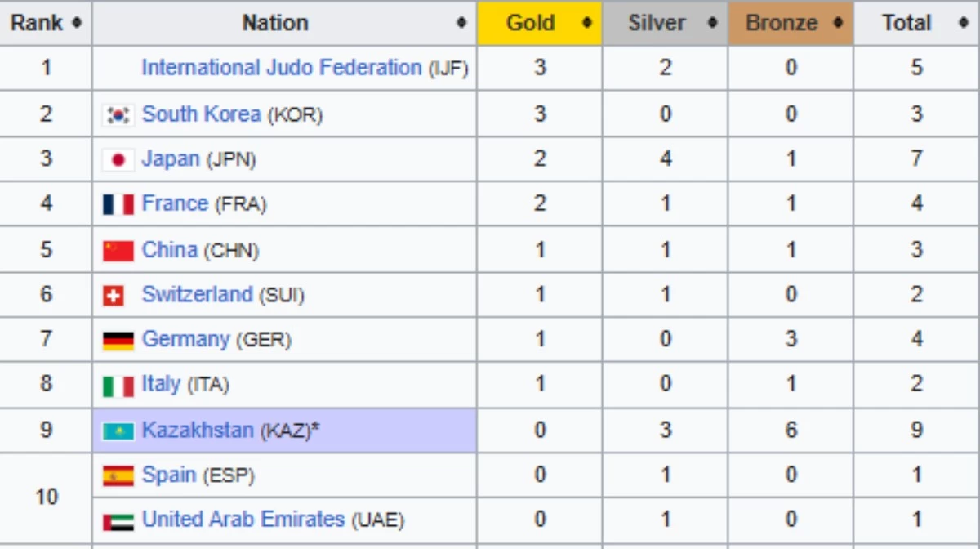This screenshot has height=549, width=980.
Task: Click the Italy flag icon
Action: click(x=118, y=386)
